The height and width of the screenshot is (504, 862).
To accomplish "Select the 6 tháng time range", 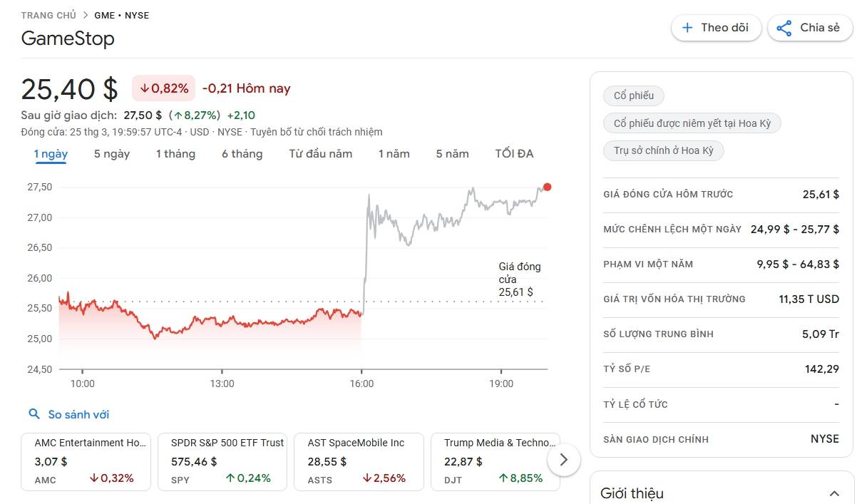I will pos(242,154).
